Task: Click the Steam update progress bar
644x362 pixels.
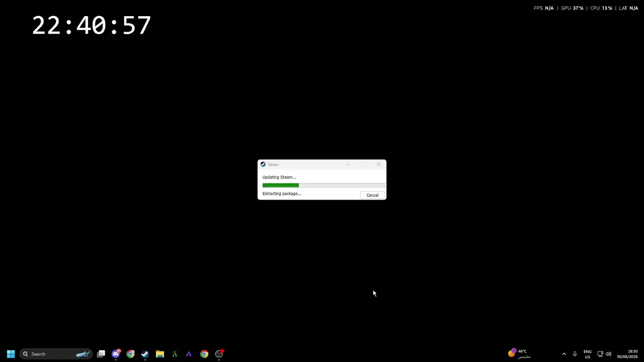Action: pyautogui.click(x=324, y=186)
